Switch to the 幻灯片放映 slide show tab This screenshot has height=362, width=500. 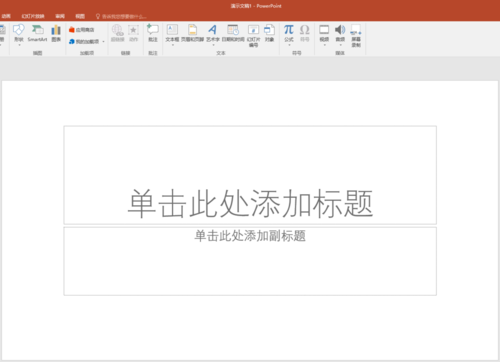pyautogui.click(x=33, y=16)
